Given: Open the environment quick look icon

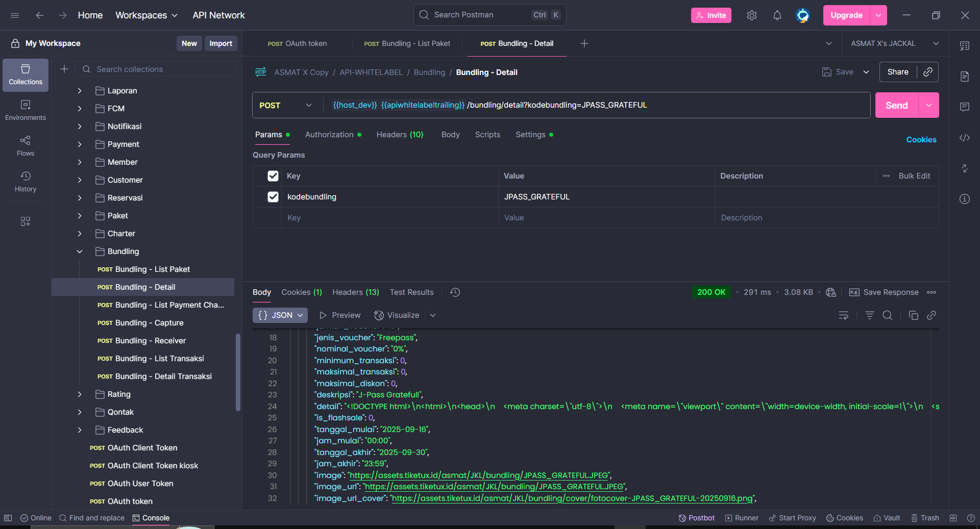Looking at the screenshot, I should [x=965, y=46].
